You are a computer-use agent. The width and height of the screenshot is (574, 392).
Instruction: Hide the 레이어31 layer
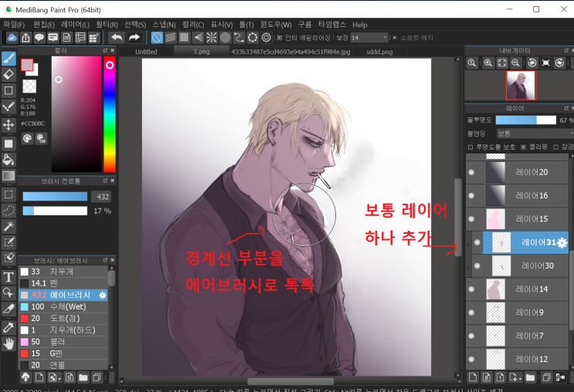(x=477, y=242)
